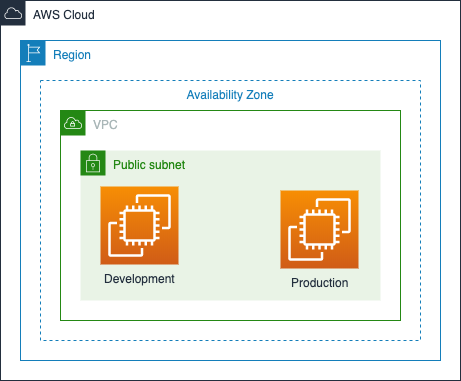Click the 'AWS Cloud' label

(x=64, y=15)
